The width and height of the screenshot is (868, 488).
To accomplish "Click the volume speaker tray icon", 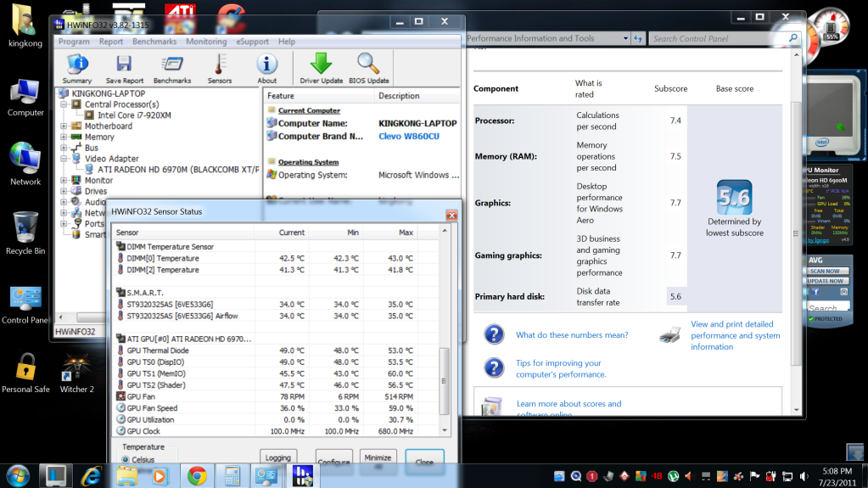I will [804, 476].
